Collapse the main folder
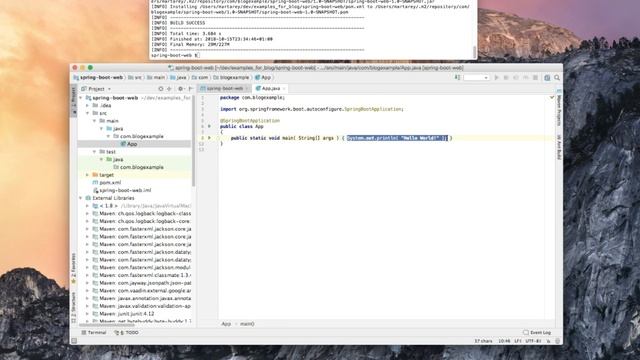Image resolution: width=640 pixels, height=360 pixels. click(x=95, y=121)
